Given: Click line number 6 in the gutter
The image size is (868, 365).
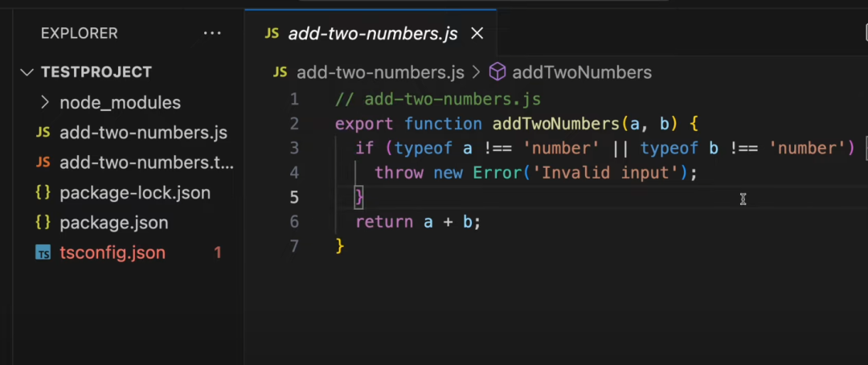Looking at the screenshot, I should click(x=294, y=222).
